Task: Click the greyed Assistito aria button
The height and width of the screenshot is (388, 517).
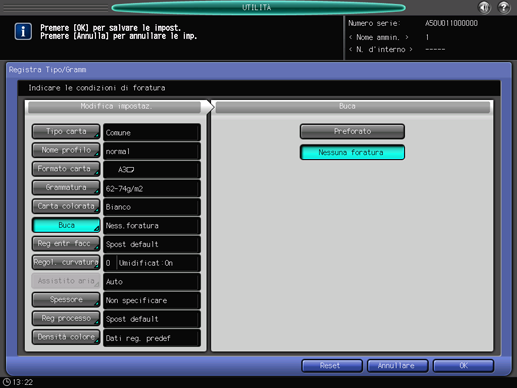Action: [x=66, y=281]
